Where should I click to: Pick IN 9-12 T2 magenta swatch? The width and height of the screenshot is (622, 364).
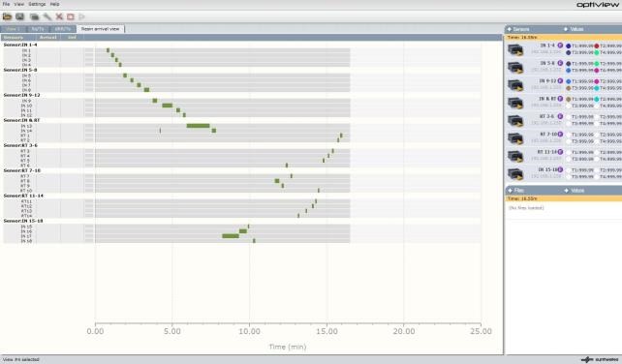tap(596, 81)
